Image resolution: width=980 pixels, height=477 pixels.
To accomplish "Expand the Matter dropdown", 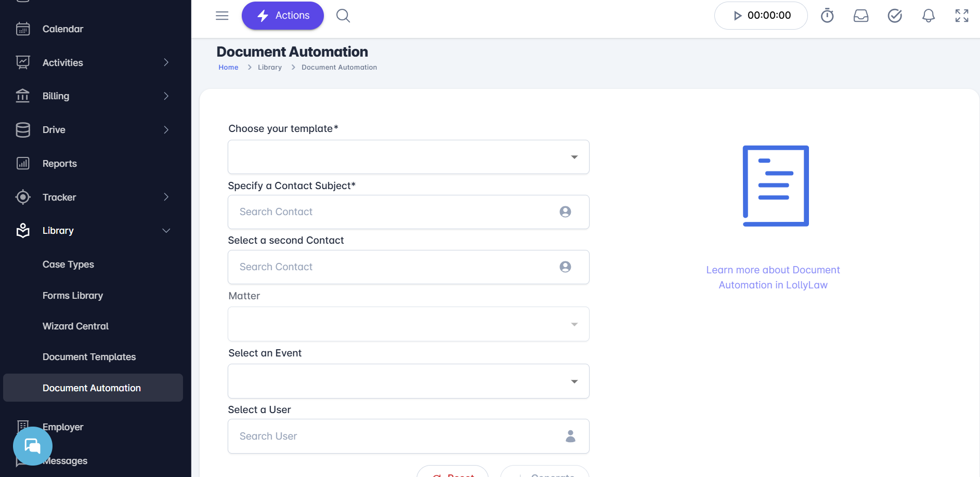I will pyautogui.click(x=408, y=324).
